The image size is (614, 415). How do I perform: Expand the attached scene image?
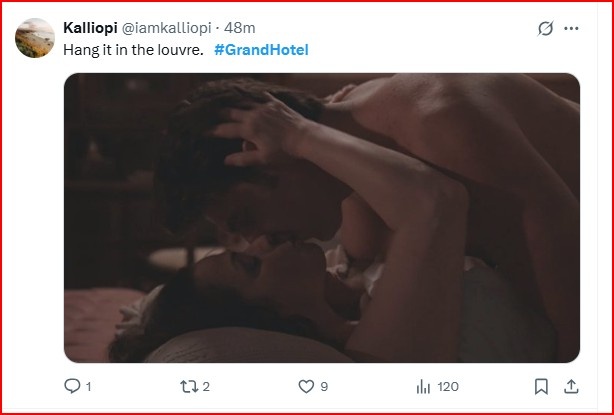[322, 218]
